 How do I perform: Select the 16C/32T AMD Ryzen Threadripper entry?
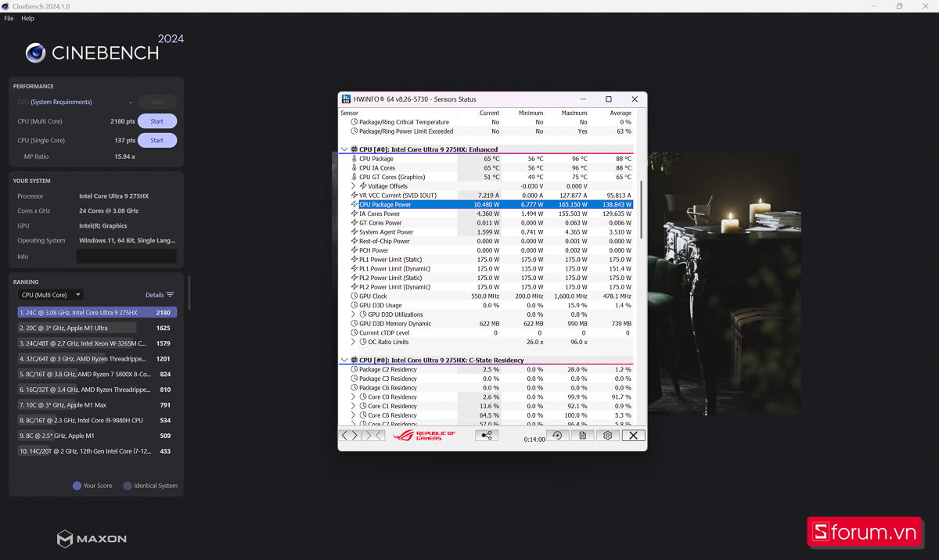tap(97, 389)
